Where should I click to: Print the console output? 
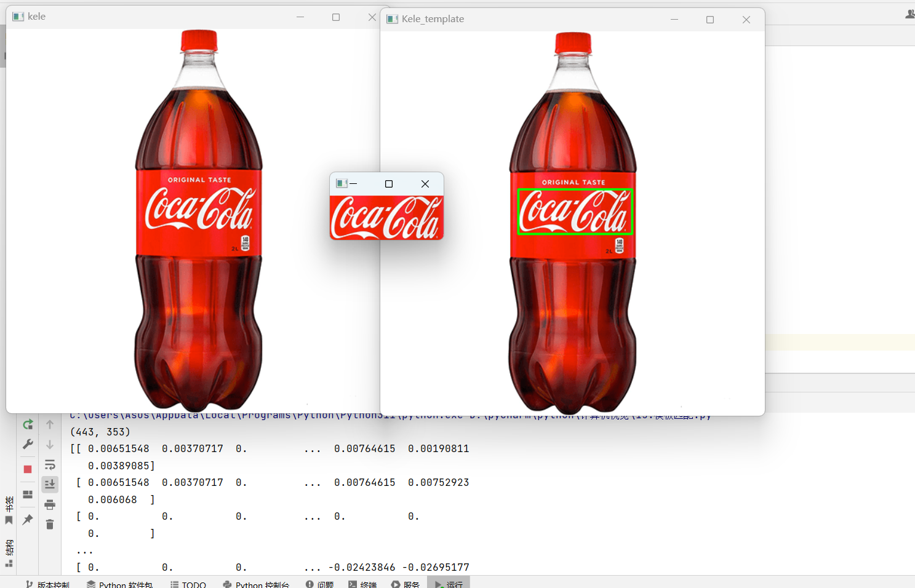pyautogui.click(x=50, y=505)
